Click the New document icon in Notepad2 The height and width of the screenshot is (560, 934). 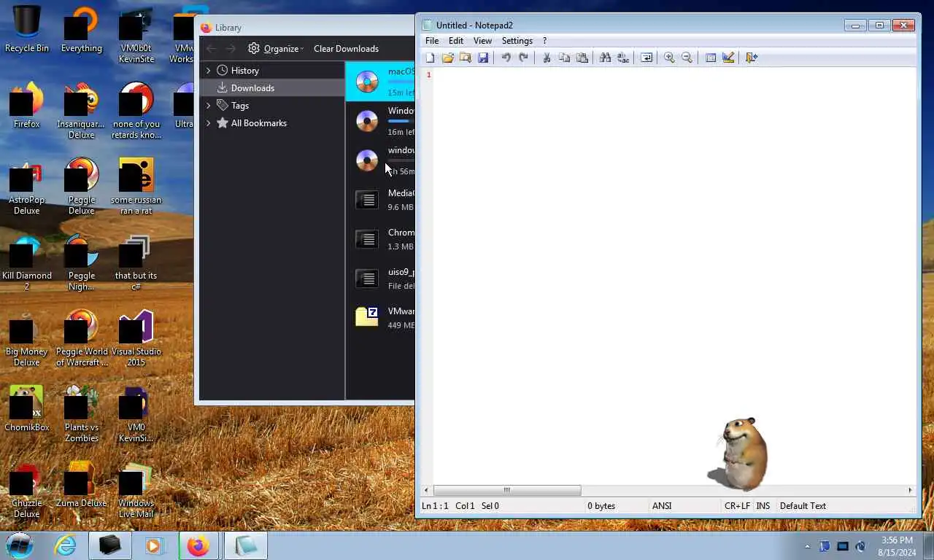[430, 58]
